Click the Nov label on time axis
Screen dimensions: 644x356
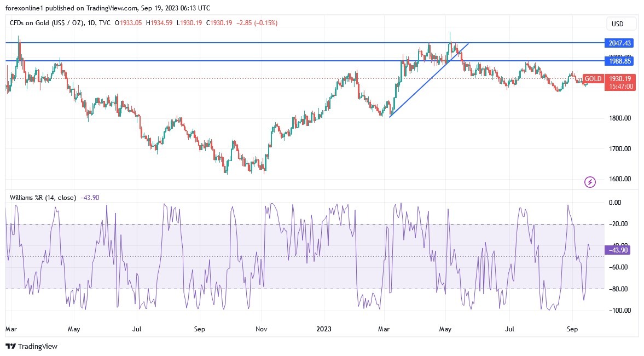pyautogui.click(x=261, y=329)
